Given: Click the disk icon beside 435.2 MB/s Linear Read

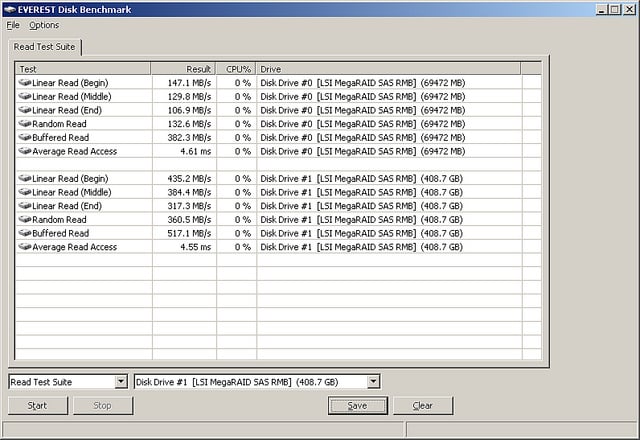Looking at the screenshot, I should (x=24, y=178).
